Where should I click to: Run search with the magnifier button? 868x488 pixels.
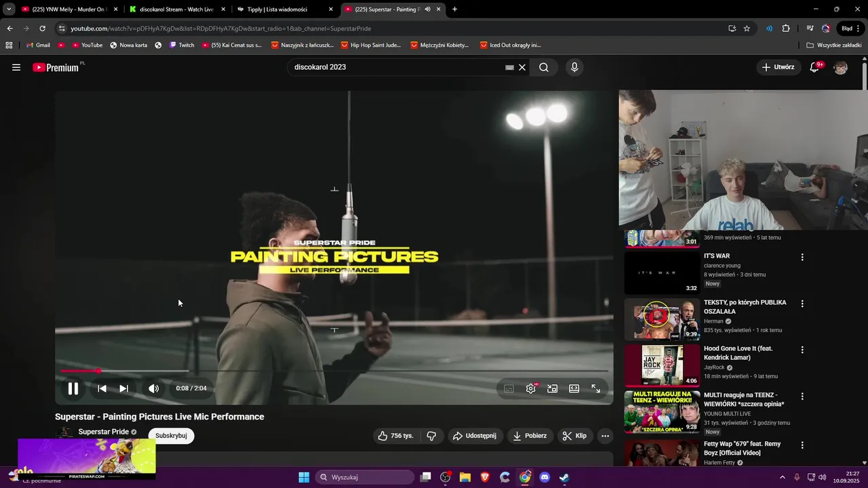point(544,67)
